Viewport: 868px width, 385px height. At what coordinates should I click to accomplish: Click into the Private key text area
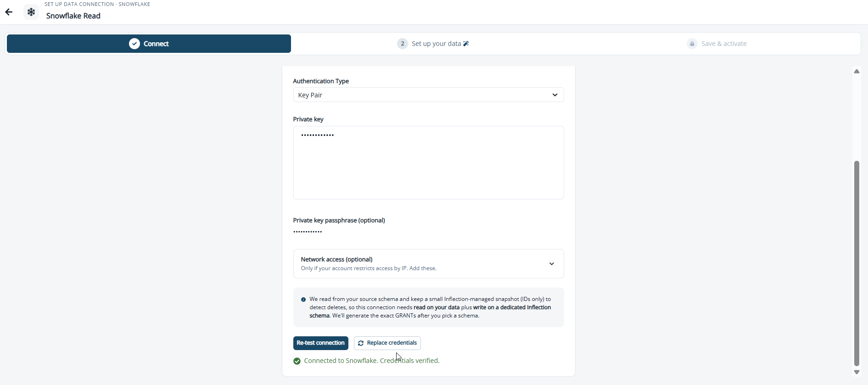(428, 163)
